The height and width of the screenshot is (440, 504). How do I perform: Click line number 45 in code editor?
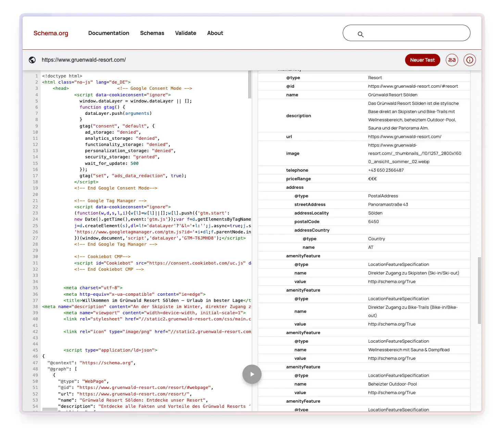pos(35,350)
